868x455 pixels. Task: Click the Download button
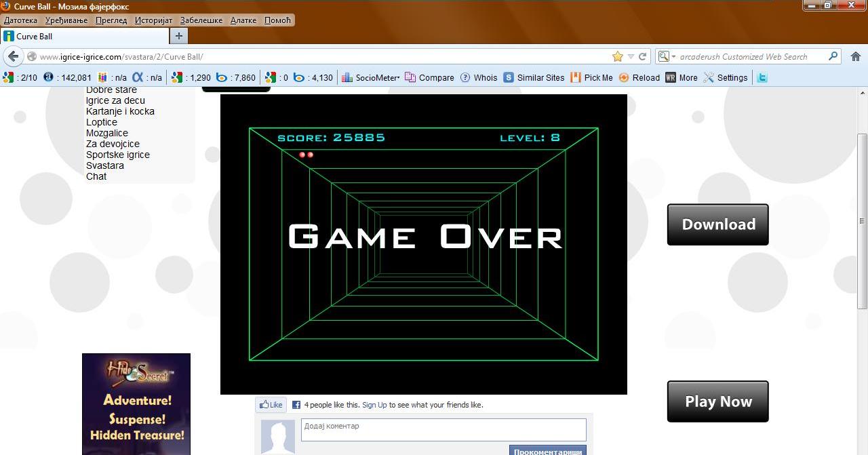(x=718, y=224)
